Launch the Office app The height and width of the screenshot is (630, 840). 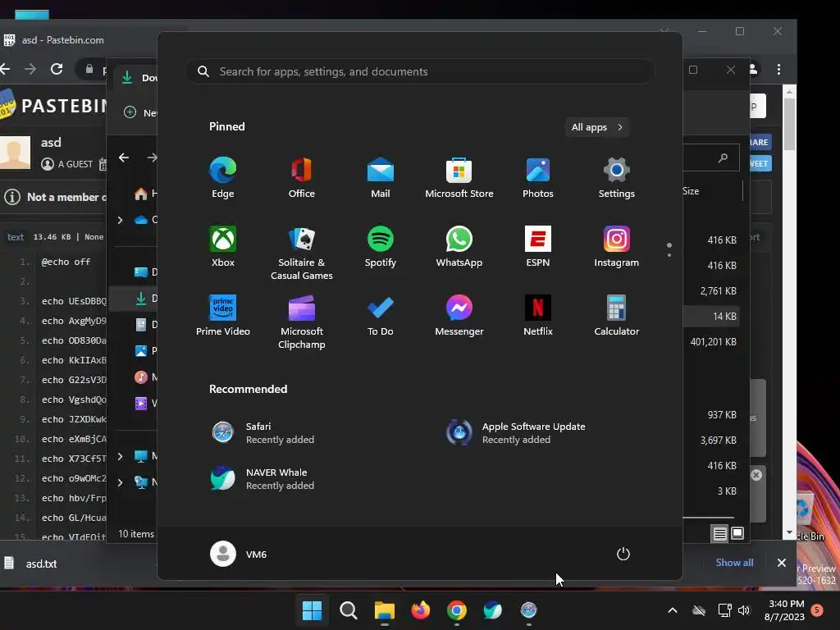coord(302,178)
